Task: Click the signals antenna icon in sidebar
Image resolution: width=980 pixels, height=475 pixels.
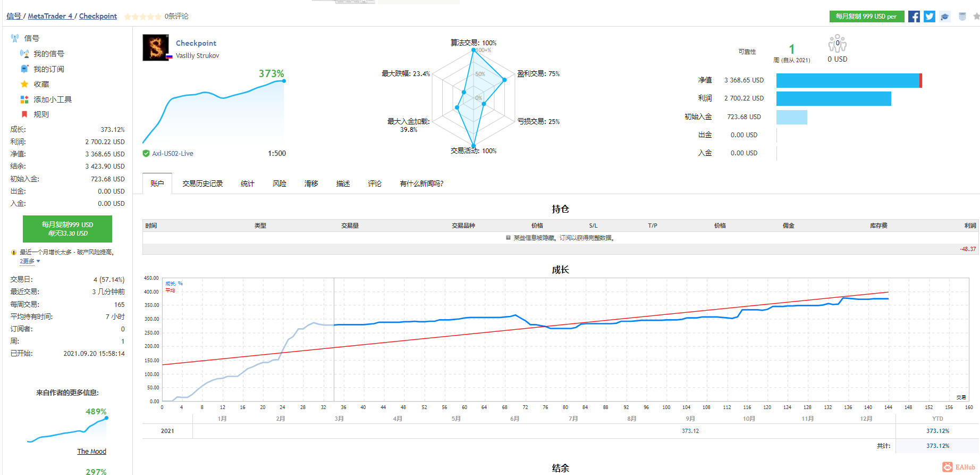Action: pyautogui.click(x=15, y=38)
